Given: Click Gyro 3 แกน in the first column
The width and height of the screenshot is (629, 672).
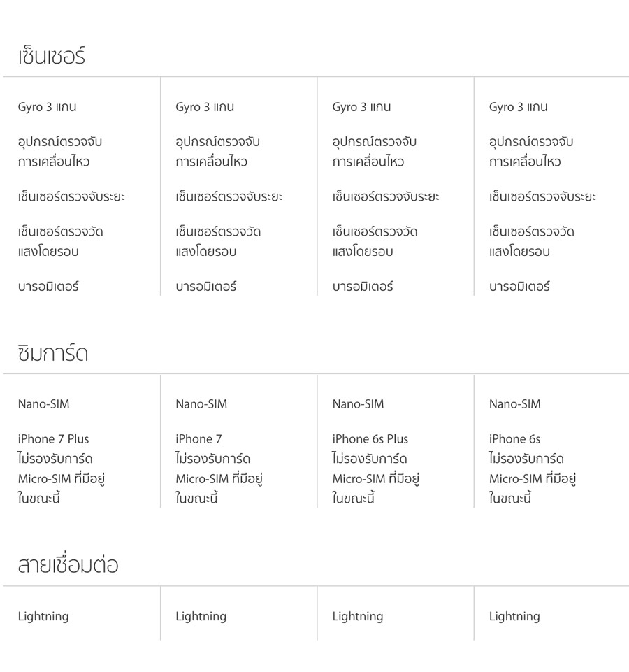Looking at the screenshot, I should point(47,107).
